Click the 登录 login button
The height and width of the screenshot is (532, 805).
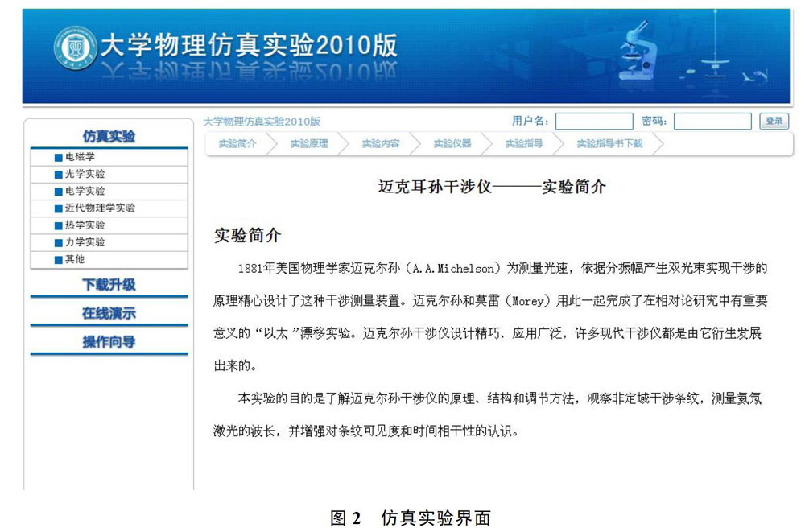pyautogui.click(x=774, y=122)
